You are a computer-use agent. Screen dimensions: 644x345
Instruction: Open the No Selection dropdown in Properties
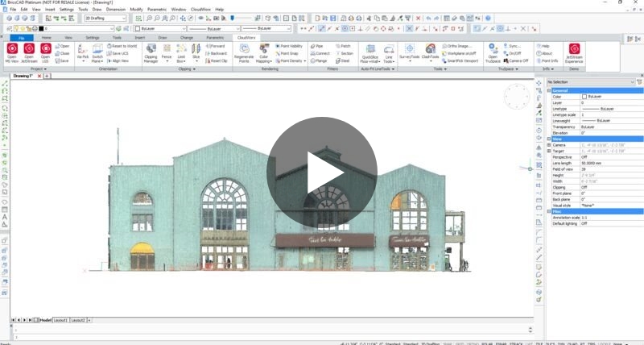[x=590, y=82]
